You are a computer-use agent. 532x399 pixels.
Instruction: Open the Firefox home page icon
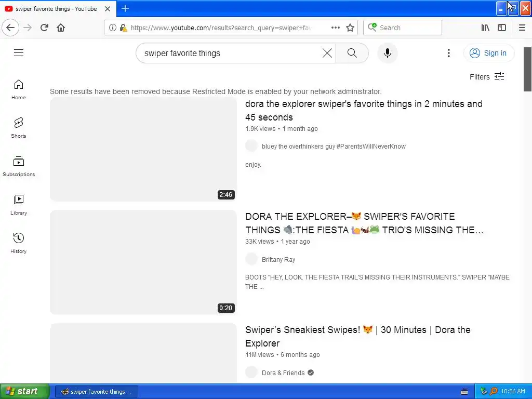coord(61,28)
